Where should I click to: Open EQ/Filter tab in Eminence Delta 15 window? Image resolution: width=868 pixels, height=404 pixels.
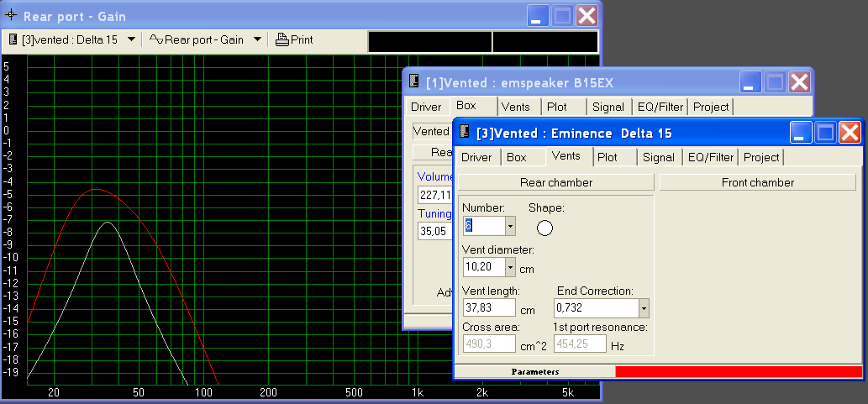(711, 158)
